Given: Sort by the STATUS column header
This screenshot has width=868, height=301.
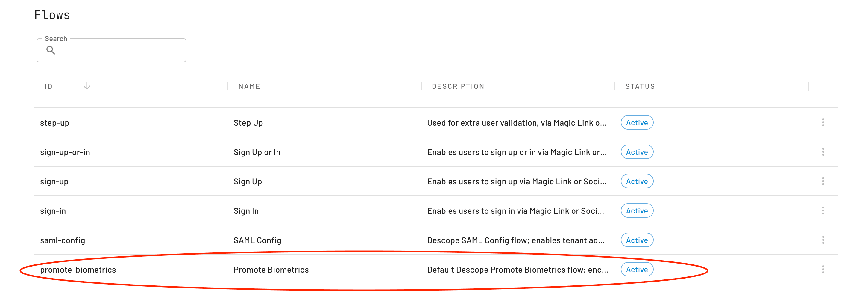Looking at the screenshot, I should [640, 86].
